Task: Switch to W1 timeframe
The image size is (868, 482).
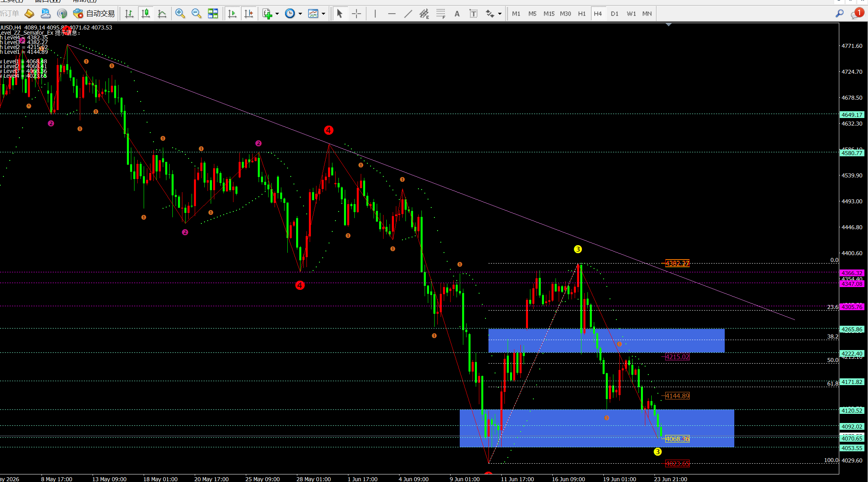Action: coord(631,14)
